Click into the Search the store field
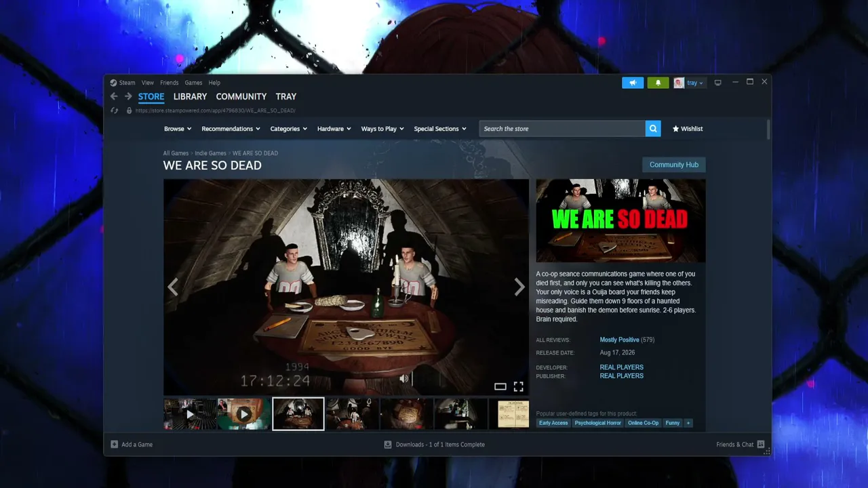The image size is (868, 488). [x=562, y=129]
